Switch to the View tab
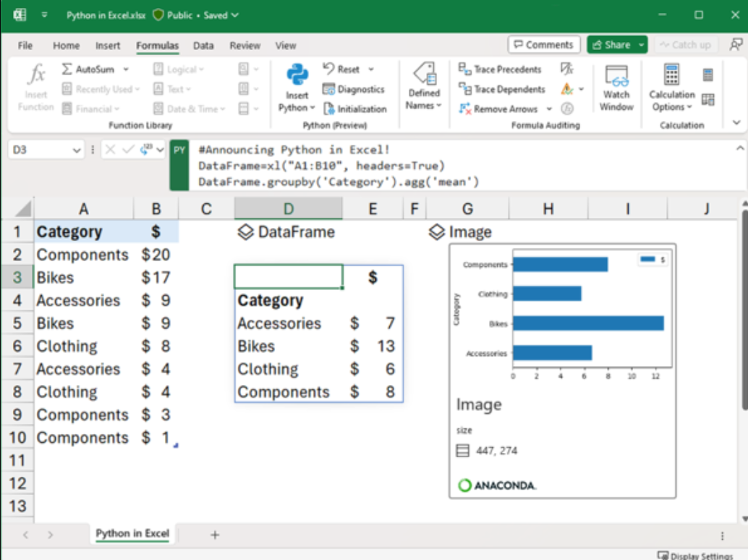This screenshot has height=560, width=748. coord(285,46)
